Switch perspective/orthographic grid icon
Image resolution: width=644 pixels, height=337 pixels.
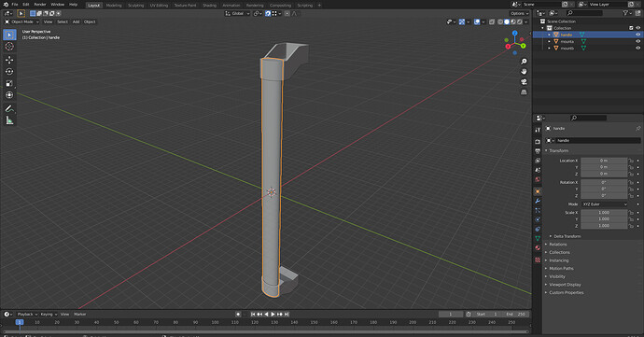524,92
